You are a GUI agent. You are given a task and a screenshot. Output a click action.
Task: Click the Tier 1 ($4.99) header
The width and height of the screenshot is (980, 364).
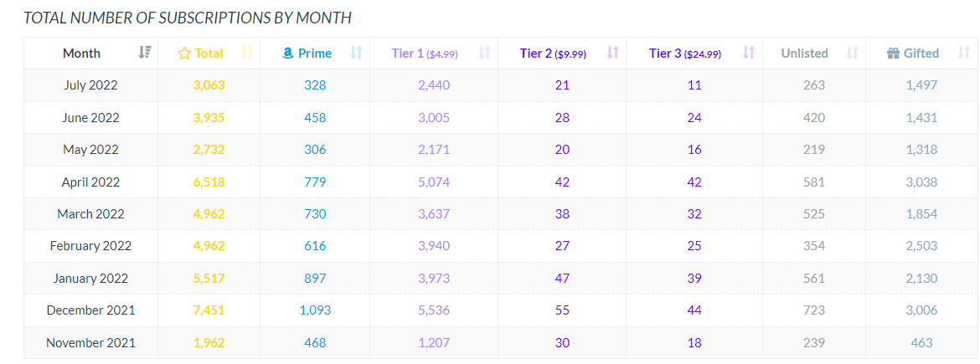coord(425,54)
